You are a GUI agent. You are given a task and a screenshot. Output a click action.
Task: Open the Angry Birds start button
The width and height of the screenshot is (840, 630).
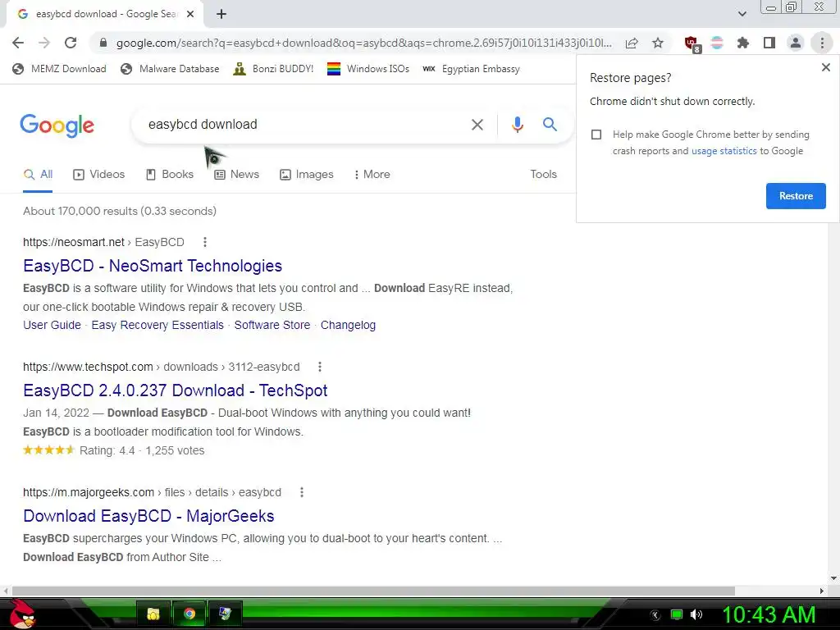[x=21, y=614]
